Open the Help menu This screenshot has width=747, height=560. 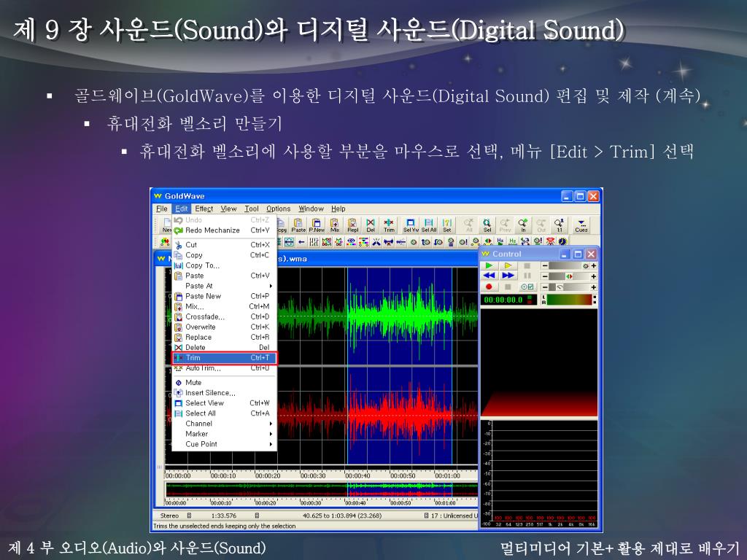(338, 209)
